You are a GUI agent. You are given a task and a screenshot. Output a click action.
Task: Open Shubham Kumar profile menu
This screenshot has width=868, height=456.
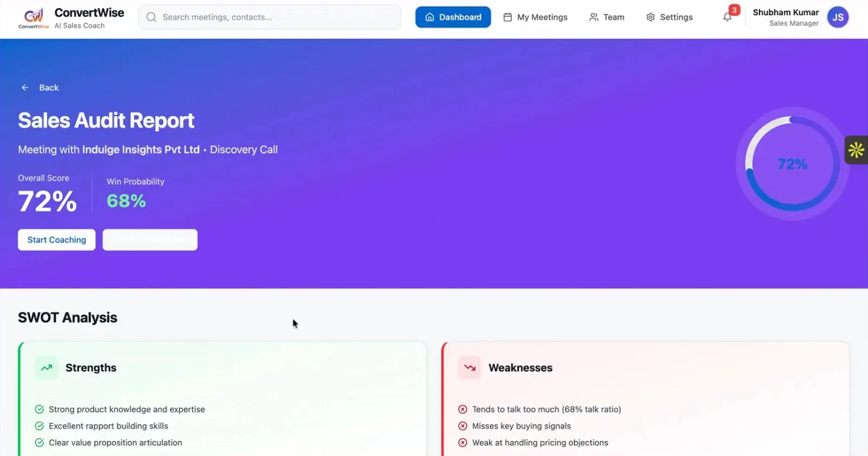point(786,17)
